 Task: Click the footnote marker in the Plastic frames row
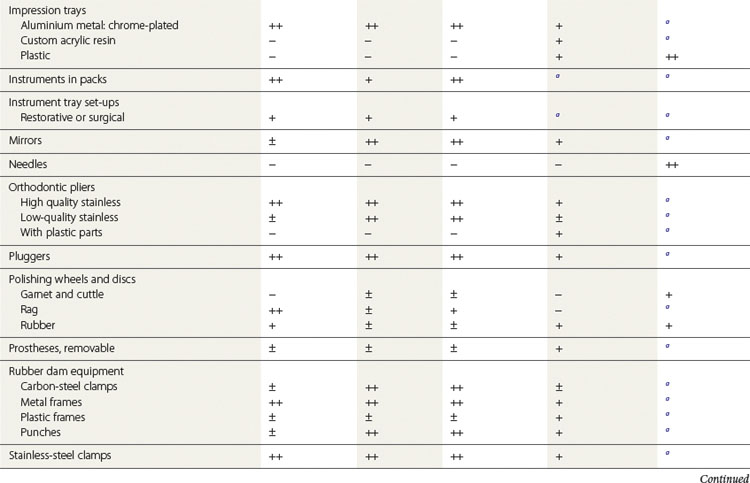click(667, 414)
